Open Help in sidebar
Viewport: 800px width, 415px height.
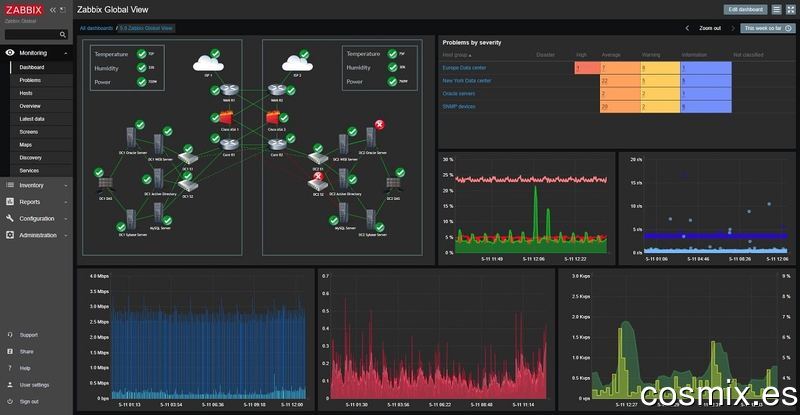click(x=25, y=368)
